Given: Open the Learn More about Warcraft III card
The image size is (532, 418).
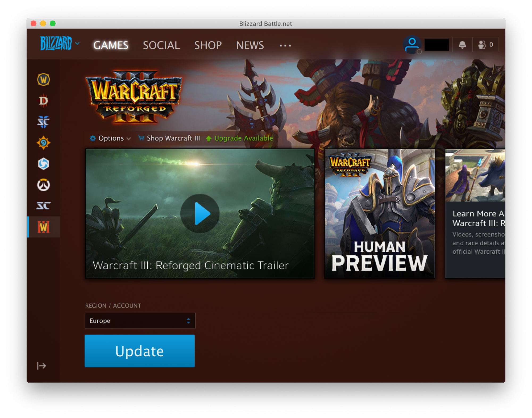Looking at the screenshot, I should pyautogui.click(x=475, y=213).
